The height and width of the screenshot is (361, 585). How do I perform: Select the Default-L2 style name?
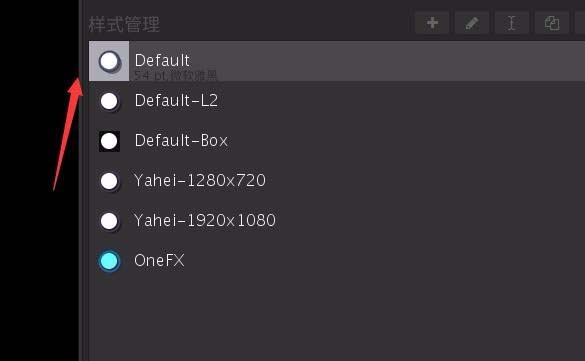[x=176, y=101]
